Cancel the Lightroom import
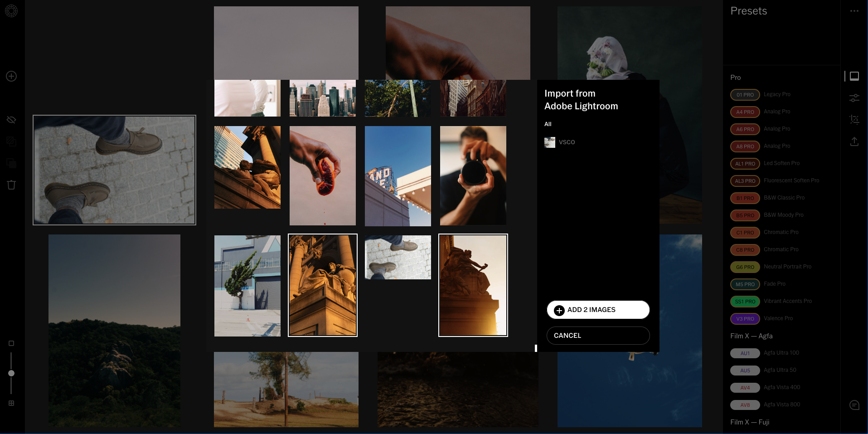 tap(598, 336)
